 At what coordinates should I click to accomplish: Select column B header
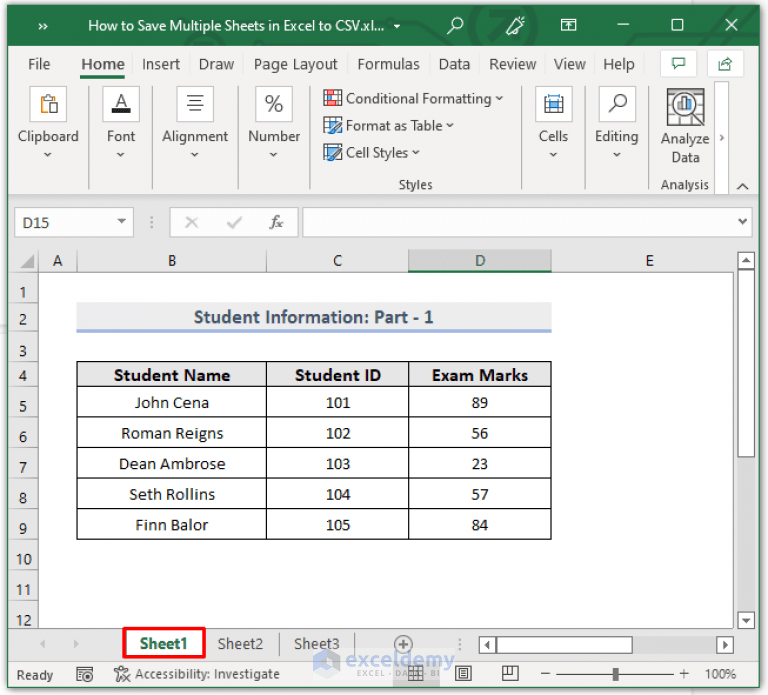pos(172,261)
